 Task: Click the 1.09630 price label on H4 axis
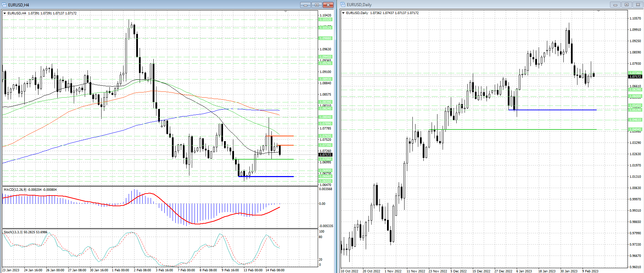click(x=326, y=49)
